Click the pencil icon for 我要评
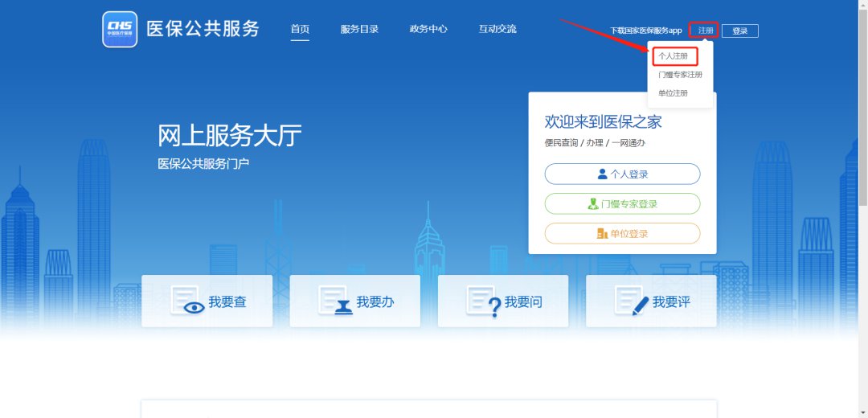Screen dimensions: 868x418 [632, 302]
